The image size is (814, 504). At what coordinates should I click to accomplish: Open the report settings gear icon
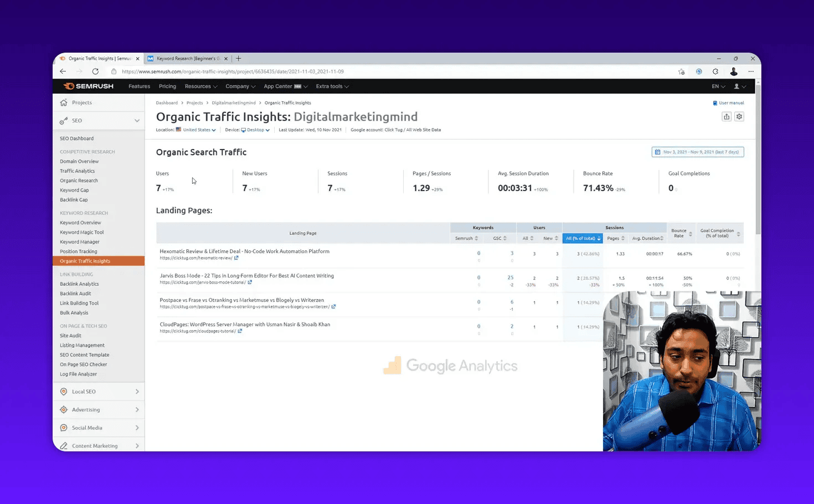pos(739,116)
